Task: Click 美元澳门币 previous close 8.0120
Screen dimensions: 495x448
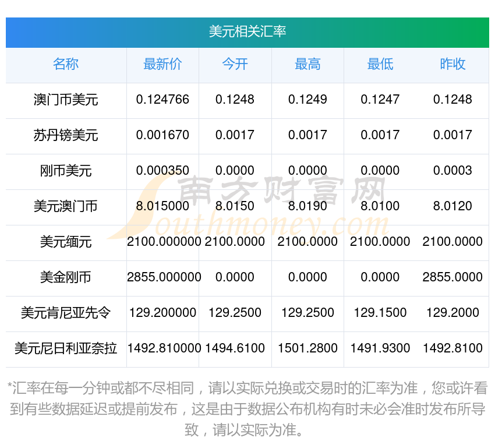Action: [x=452, y=206]
